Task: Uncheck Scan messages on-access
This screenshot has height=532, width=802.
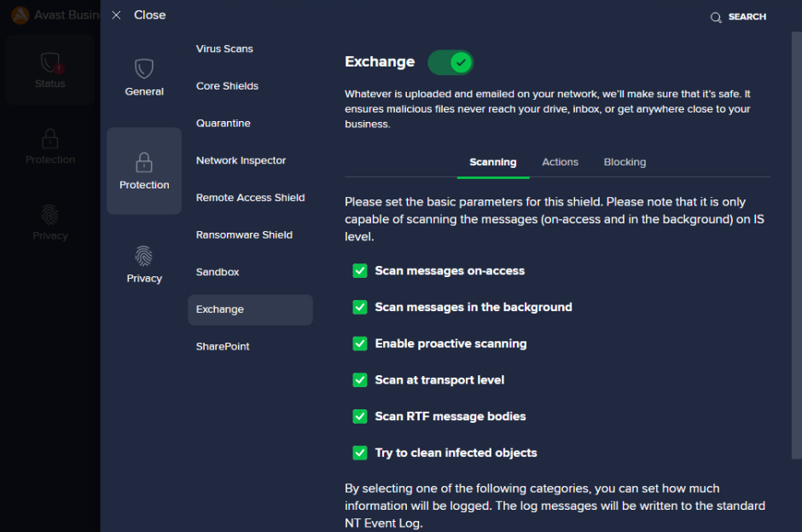Action: pos(359,270)
